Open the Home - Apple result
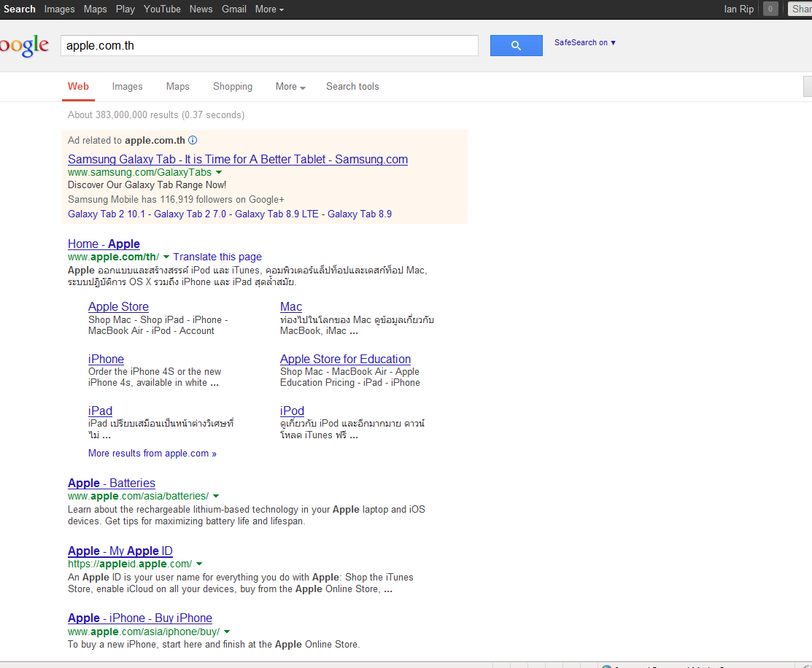This screenshot has width=812, height=668. [x=104, y=244]
